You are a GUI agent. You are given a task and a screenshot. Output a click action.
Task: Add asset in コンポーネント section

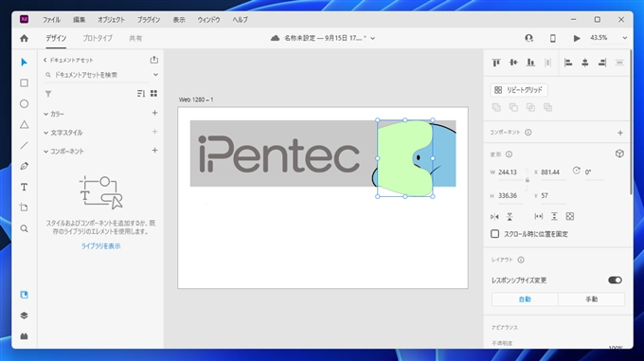click(154, 151)
